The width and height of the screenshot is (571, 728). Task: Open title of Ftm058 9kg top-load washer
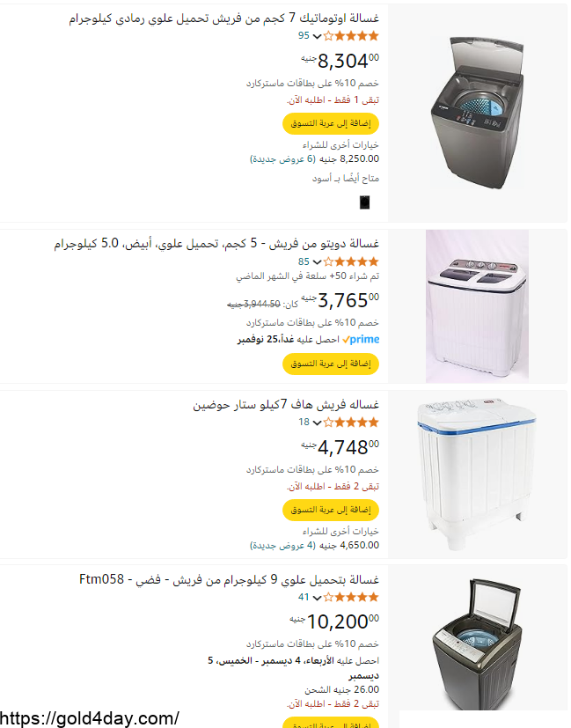(x=229, y=579)
